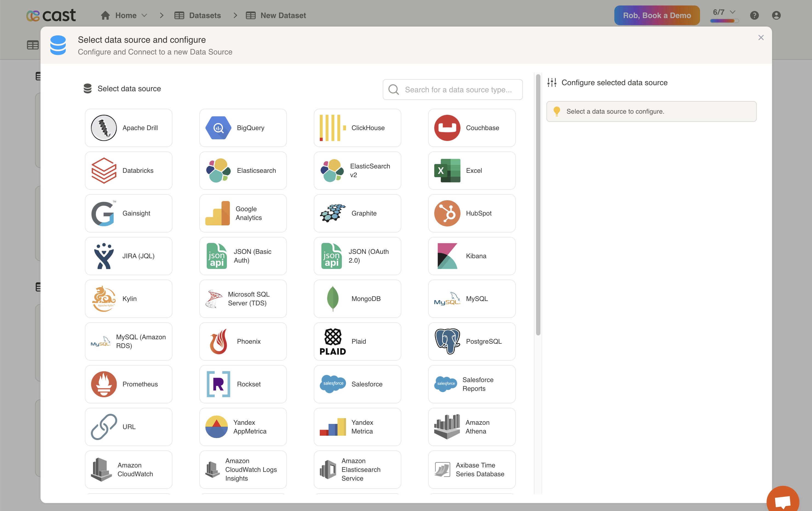
Task: Choose the Google Analytics bar icon
Action: tap(217, 214)
